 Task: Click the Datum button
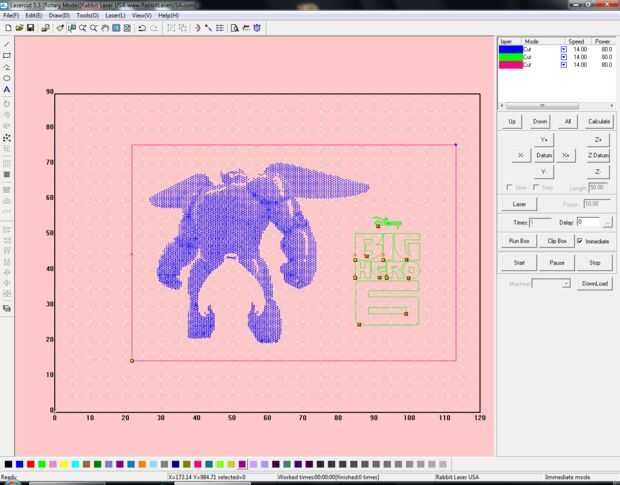tap(544, 156)
